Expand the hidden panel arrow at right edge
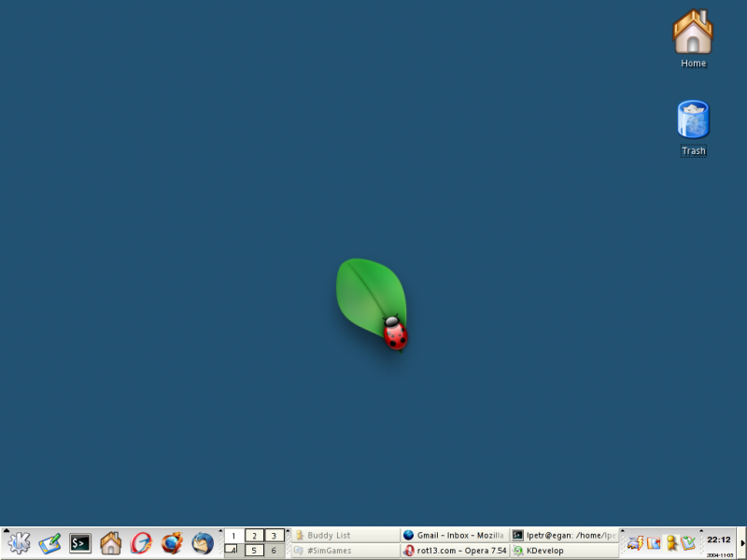 pos(742,543)
